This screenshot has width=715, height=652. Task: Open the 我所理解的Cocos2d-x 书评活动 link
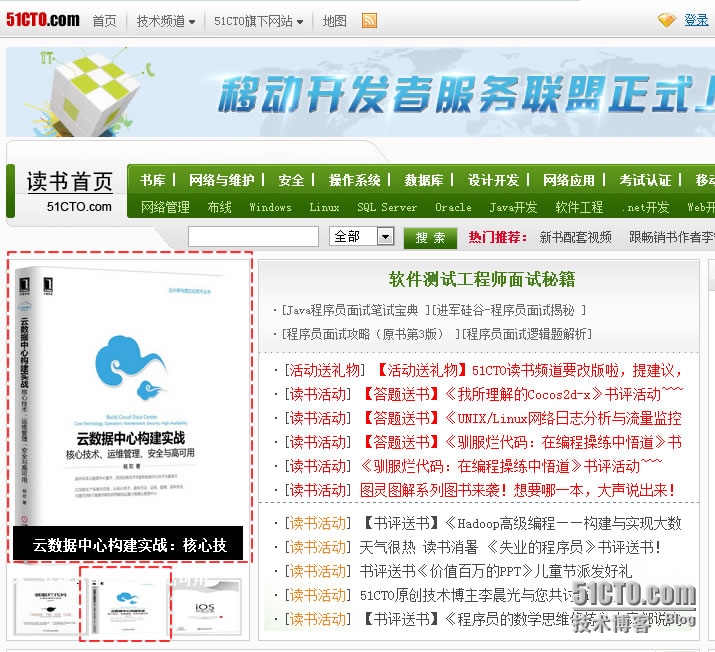click(524, 394)
